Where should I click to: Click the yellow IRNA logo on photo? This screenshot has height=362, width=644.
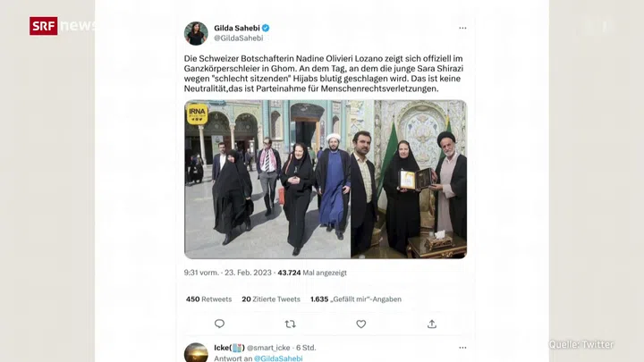click(x=197, y=114)
